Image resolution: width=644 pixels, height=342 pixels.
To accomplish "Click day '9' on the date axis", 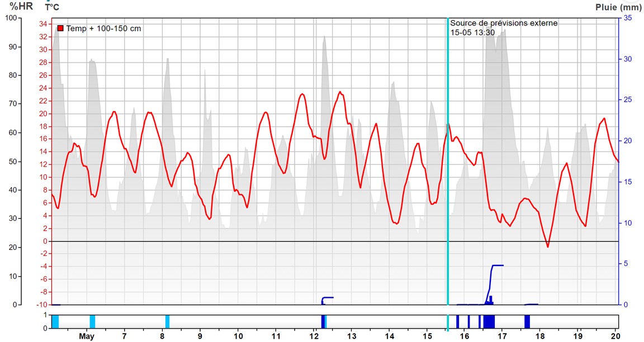I will tap(200, 336).
